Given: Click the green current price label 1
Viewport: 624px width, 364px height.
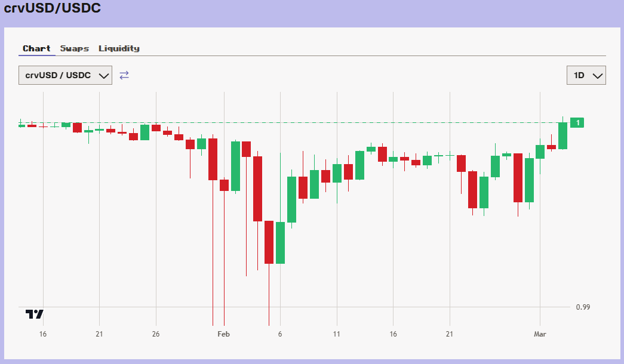Looking at the screenshot, I should coord(577,122).
